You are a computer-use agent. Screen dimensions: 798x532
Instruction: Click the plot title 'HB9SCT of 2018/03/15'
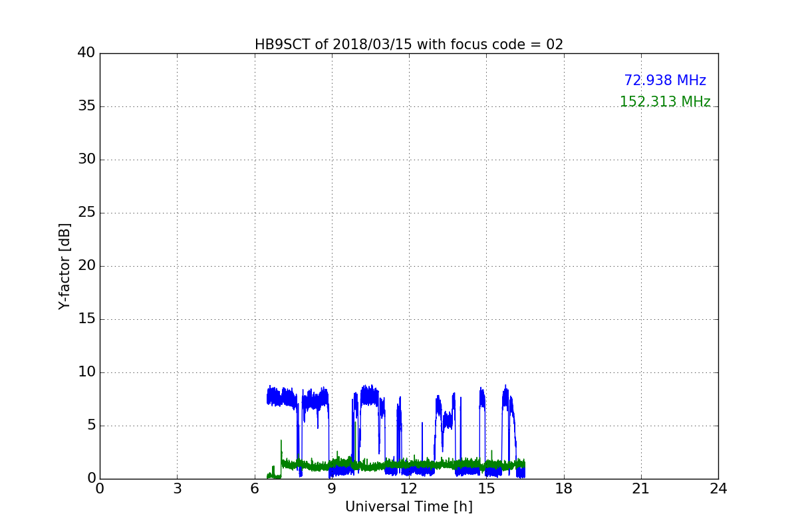[x=409, y=45]
